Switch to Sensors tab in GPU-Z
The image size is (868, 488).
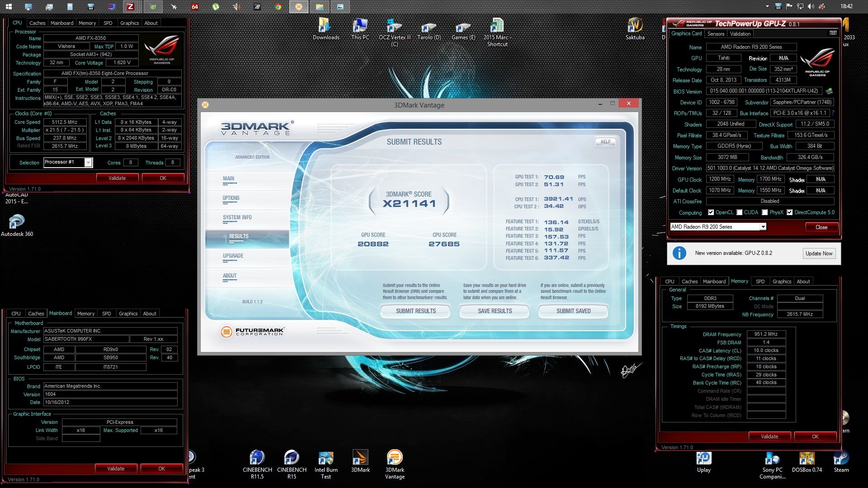pos(716,34)
